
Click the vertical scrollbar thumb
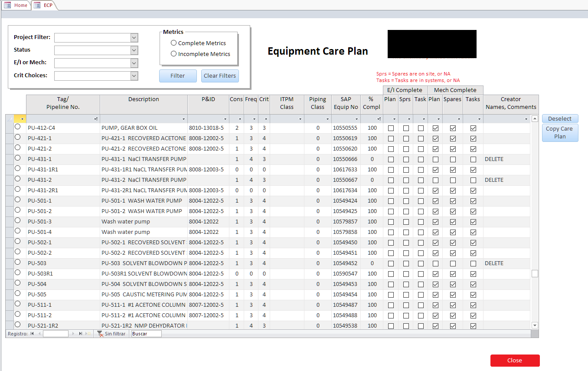click(535, 274)
